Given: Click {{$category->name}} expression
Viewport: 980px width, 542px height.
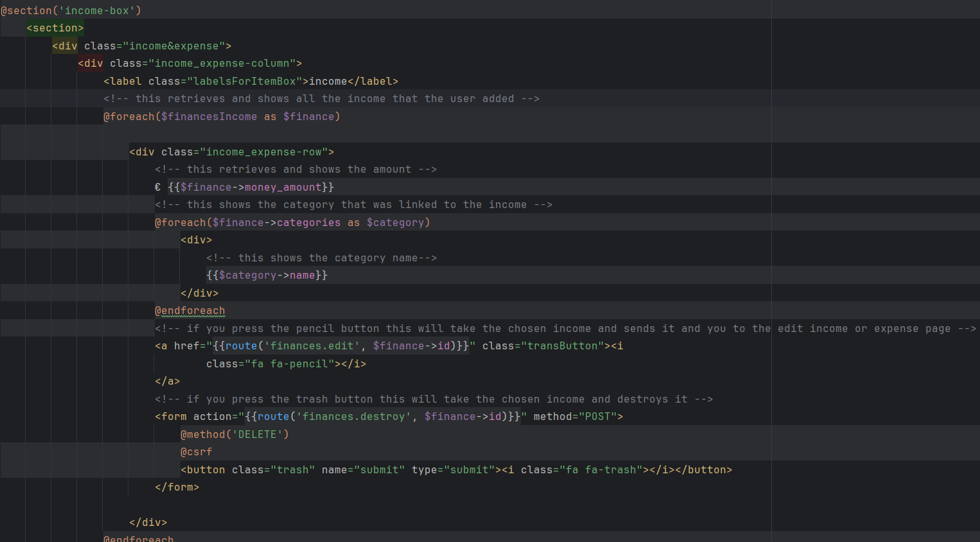Looking at the screenshot, I should pos(267,275).
